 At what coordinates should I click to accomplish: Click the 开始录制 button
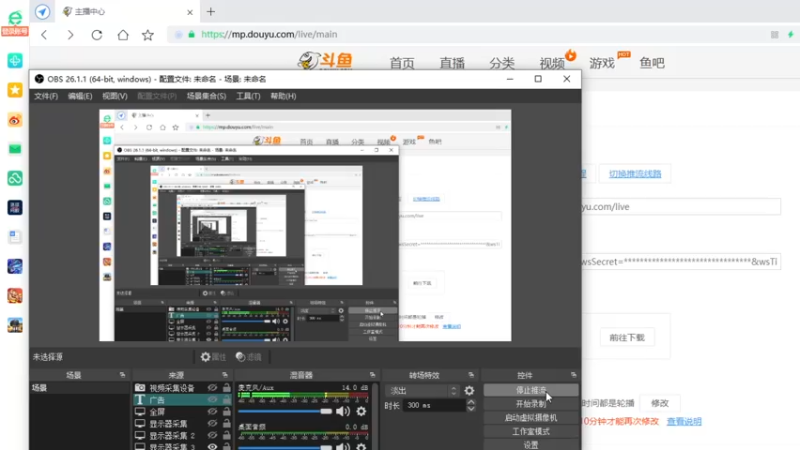tap(531, 404)
